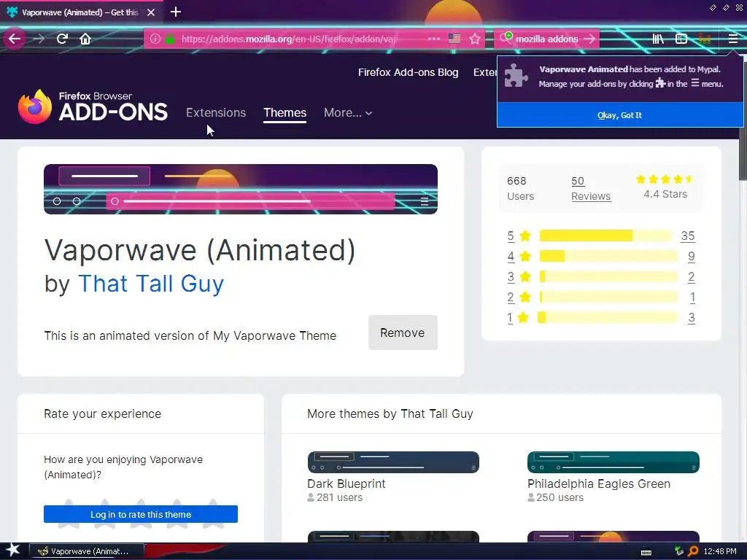Click the start star icon on taskbar
This screenshot has height=560, width=747.
point(12,551)
